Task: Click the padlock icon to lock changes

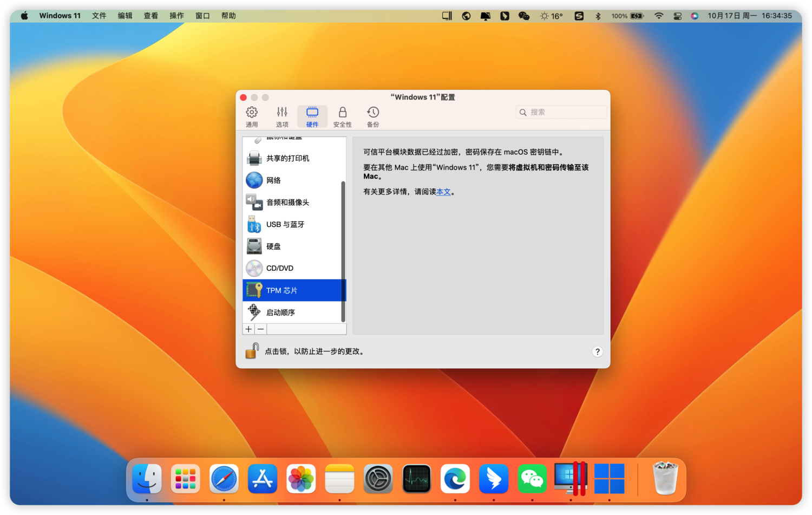Action: [252, 351]
